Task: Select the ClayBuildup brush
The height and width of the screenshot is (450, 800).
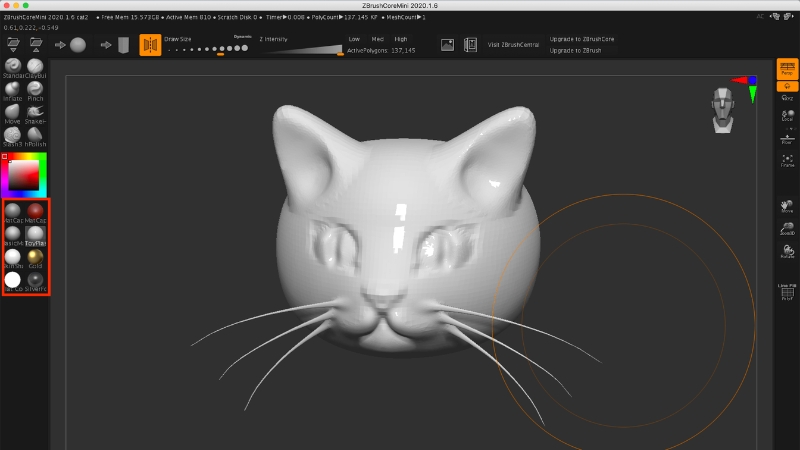Action: tap(36, 66)
